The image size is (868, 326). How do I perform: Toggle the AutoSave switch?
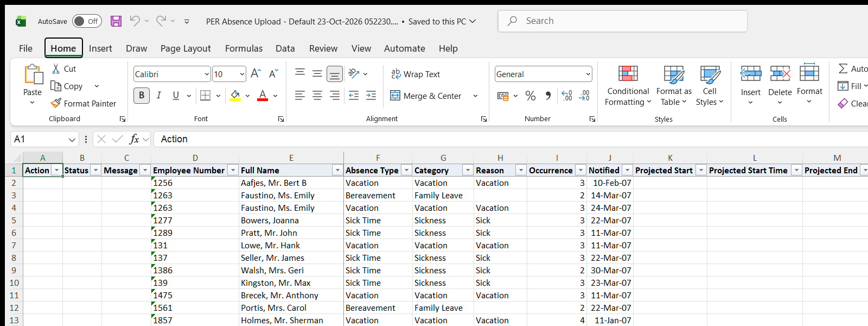click(x=87, y=21)
